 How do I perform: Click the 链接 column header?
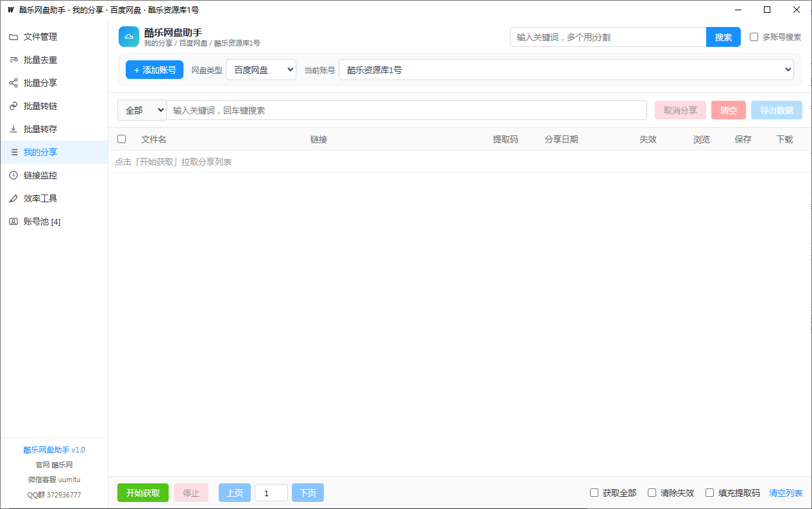pos(319,139)
